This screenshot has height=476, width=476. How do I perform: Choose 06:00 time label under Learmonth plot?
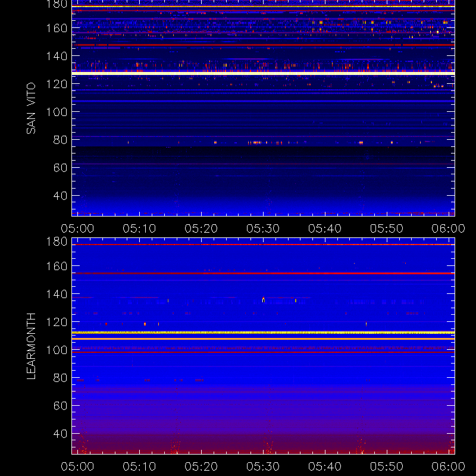(x=449, y=466)
